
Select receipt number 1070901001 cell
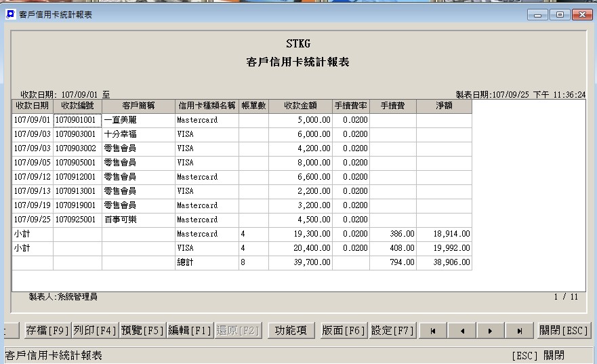tap(77, 121)
